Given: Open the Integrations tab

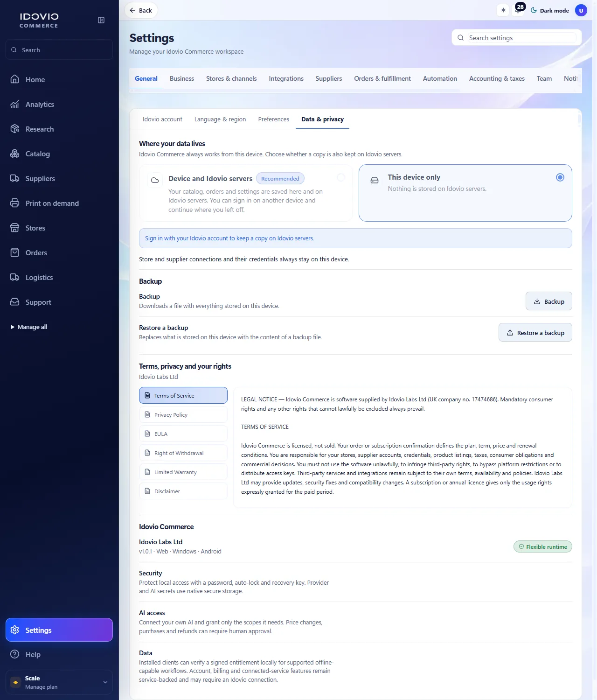Looking at the screenshot, I should pos(286,78).
